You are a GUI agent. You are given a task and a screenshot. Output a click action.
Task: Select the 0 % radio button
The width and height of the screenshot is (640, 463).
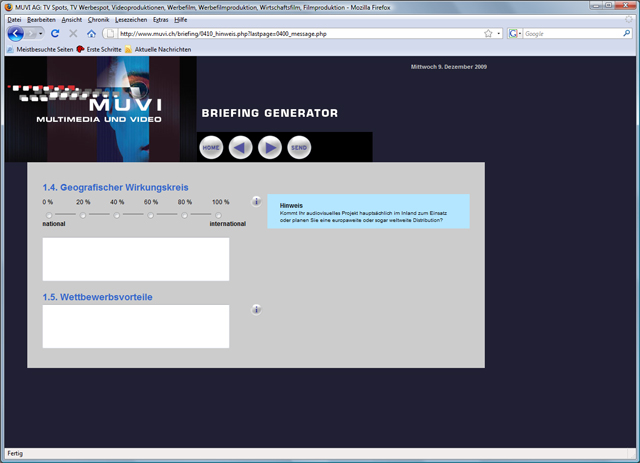49,215
